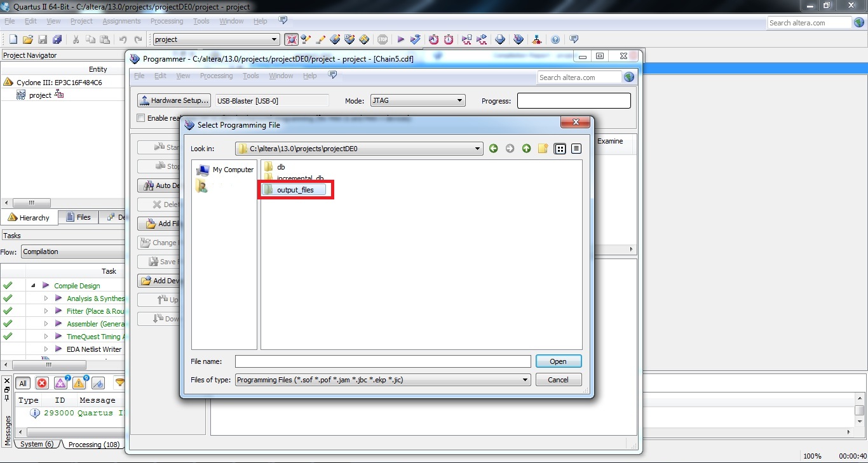This screenshot has width=868, height=463.
Task: Collapse the Compile Design task
Action: [x=32, y=286]
